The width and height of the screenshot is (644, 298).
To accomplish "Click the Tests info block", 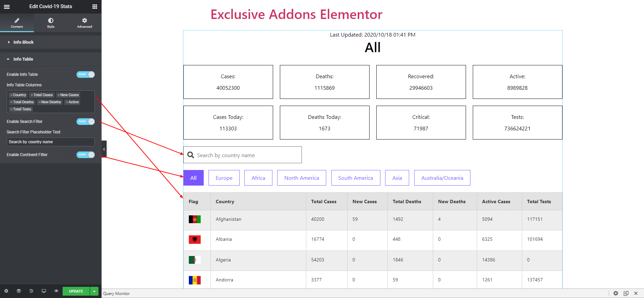I will point(517,123).
